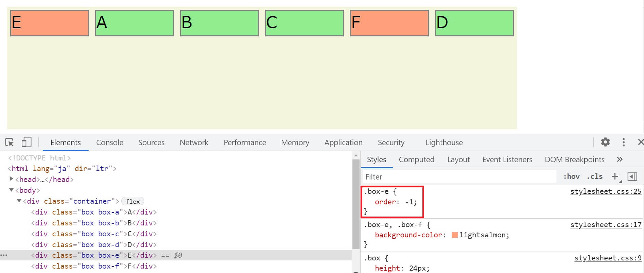The image size is (644, 273).
Task: Focus the styles Filter input field
Action: point(459,177)
